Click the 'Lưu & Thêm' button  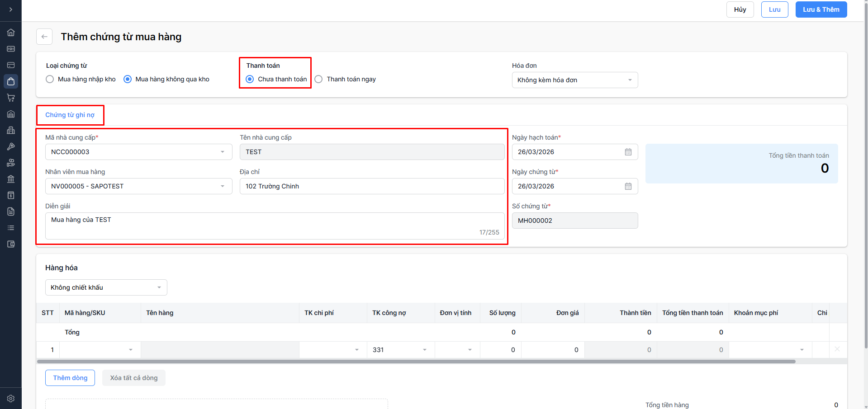(821, 9)
